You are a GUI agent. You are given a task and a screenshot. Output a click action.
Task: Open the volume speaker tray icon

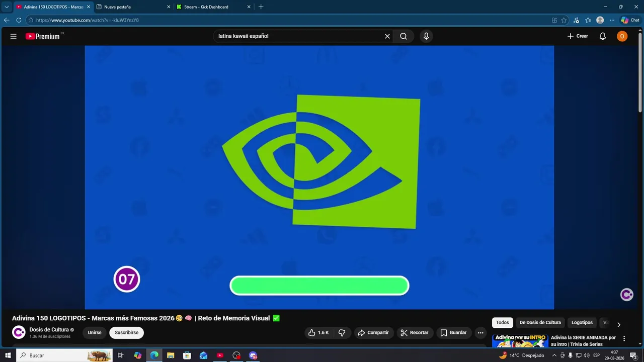[x=587, y=355]
